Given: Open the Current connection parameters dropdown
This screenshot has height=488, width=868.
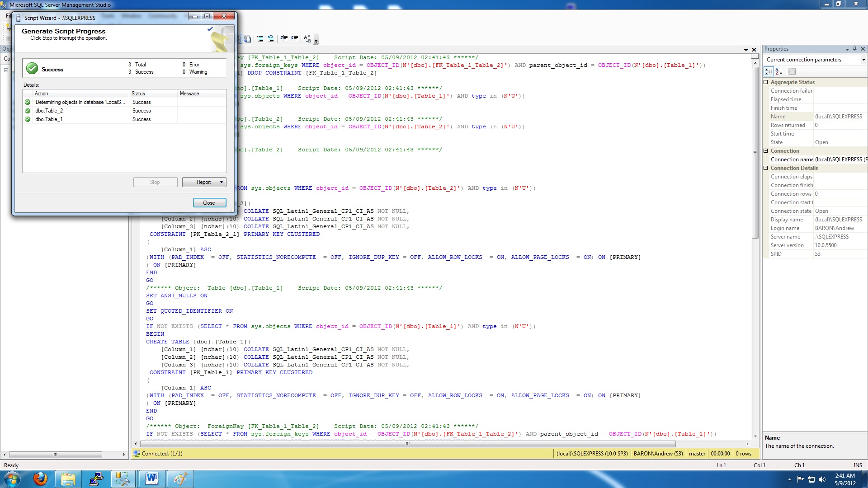Looking at the screenshot, I should [863, 60].
